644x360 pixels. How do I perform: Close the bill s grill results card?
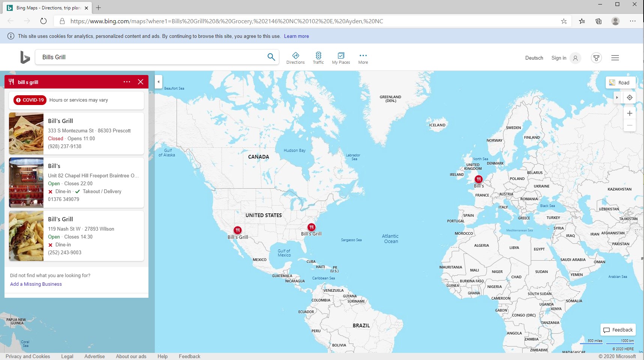[141, 82]
